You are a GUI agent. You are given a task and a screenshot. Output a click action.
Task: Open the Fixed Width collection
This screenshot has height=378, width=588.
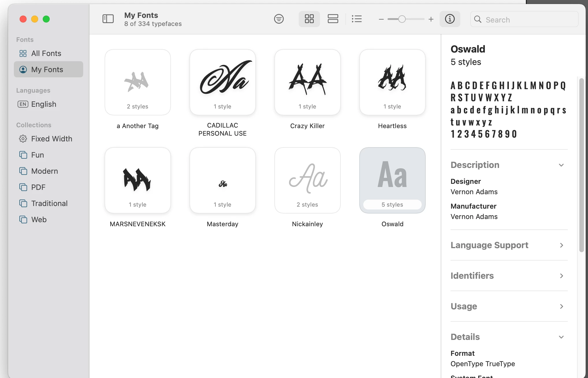[x=51, y=139]
